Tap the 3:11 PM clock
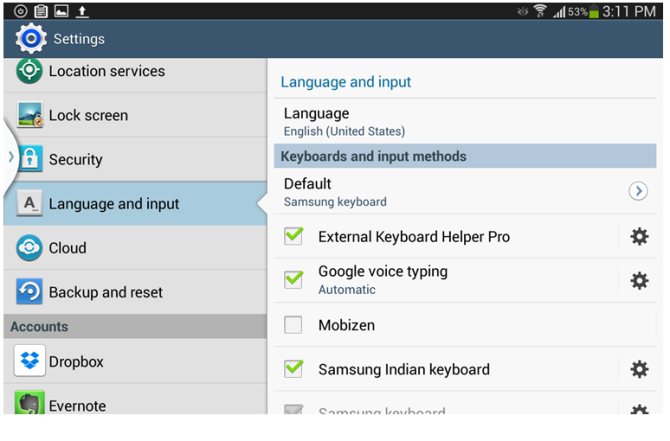The width and height of the screenshot is (670, 441). point(629,12)
